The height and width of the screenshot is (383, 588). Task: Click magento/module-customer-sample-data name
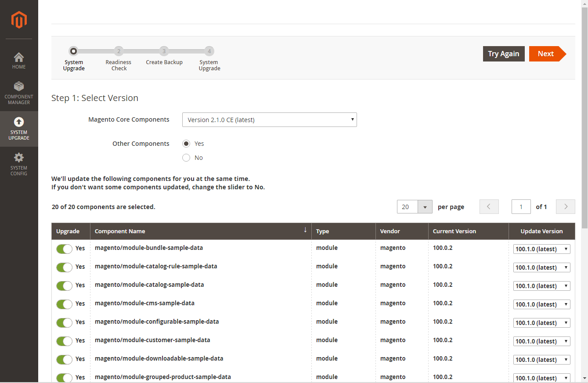pos(152,340)
